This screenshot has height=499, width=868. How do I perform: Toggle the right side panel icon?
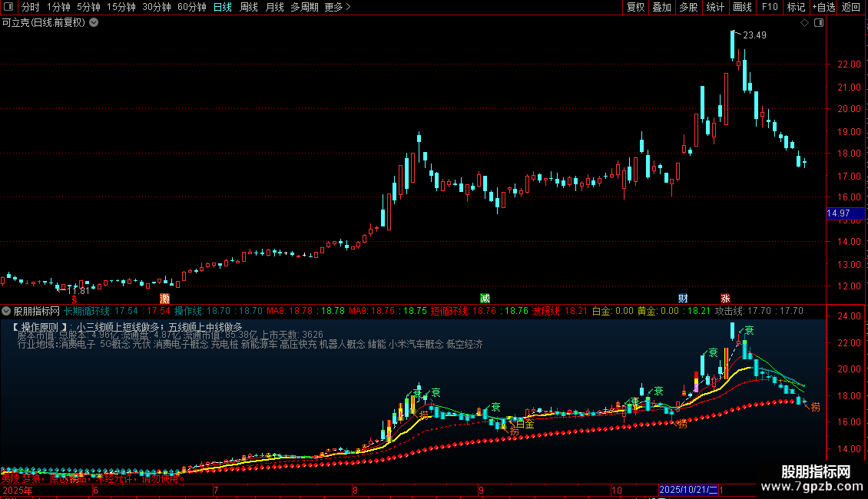coord(819,23)
